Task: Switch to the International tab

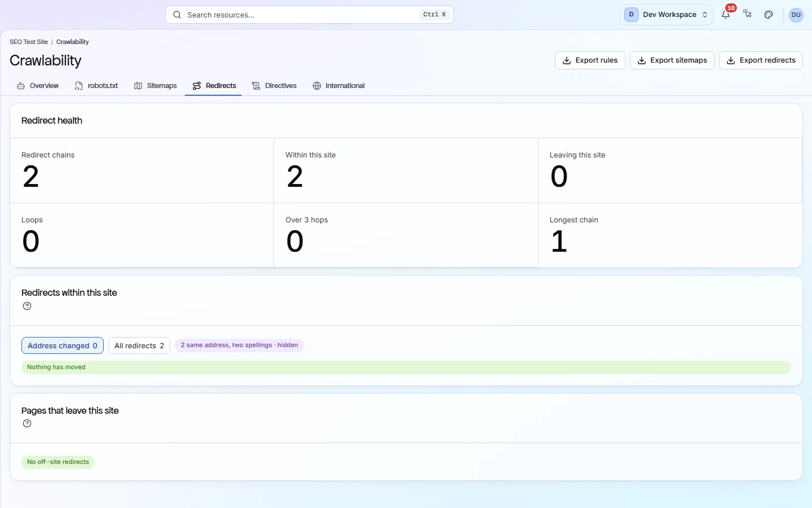Action: 339,86
